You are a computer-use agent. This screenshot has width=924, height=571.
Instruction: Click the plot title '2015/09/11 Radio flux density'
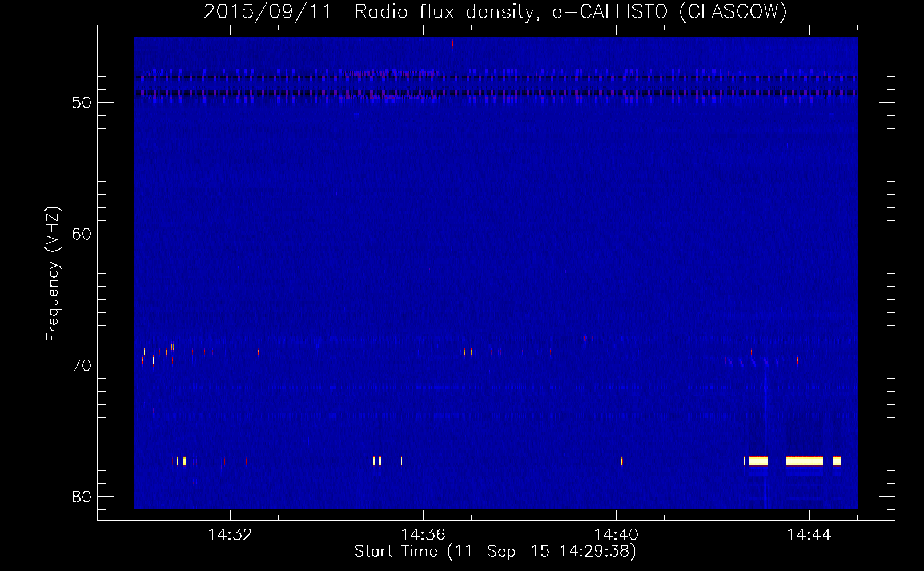point(371,11)
